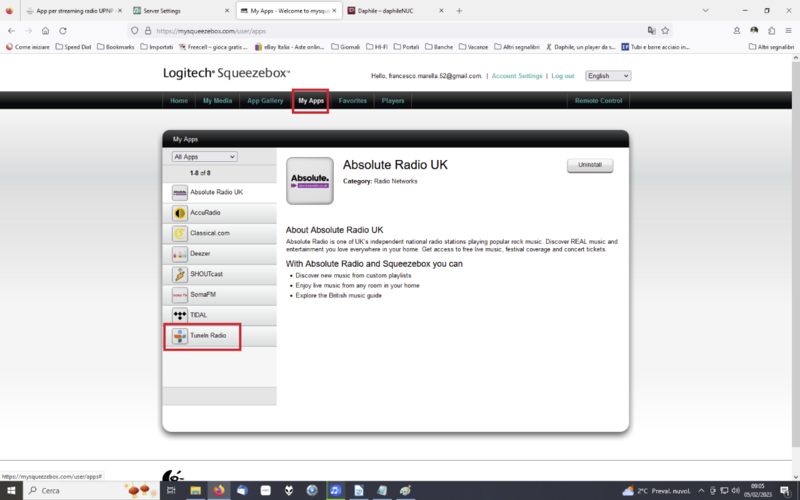Image resolution: width=800 pixels, height=500 pixels.
Task: Click the Log out link
Action: click(563, 76)
